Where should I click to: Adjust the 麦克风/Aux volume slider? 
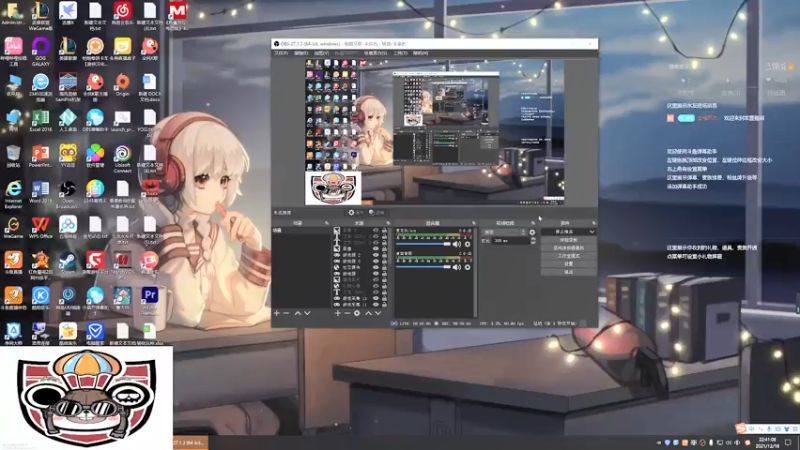click(x=423, y=244)
